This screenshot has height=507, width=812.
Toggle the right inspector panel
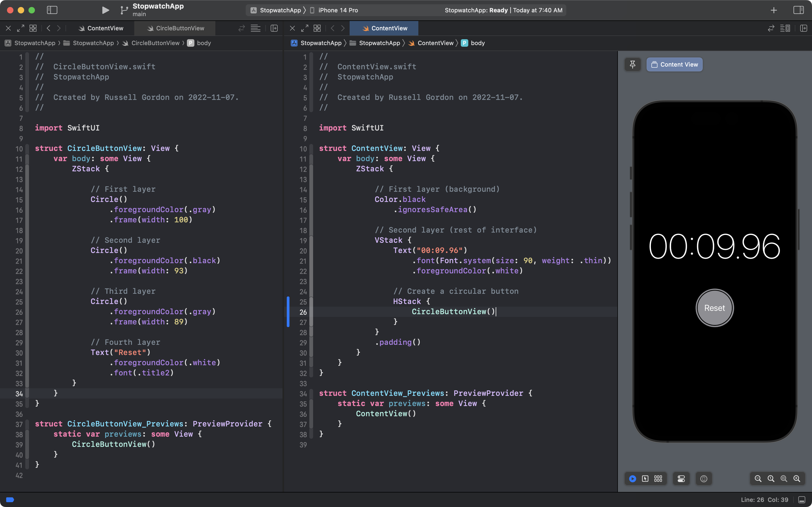click(x=798, y=10)
